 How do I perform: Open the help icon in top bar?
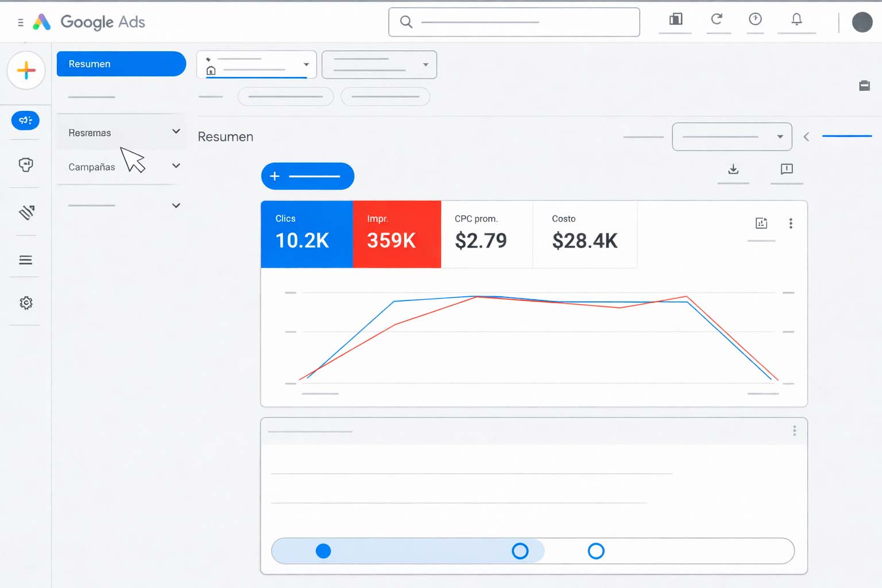tap(755, 20)
